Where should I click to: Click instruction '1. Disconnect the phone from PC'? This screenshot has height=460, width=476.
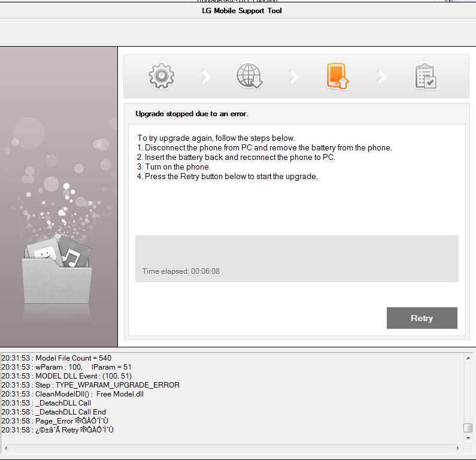(x=265, y=147)
